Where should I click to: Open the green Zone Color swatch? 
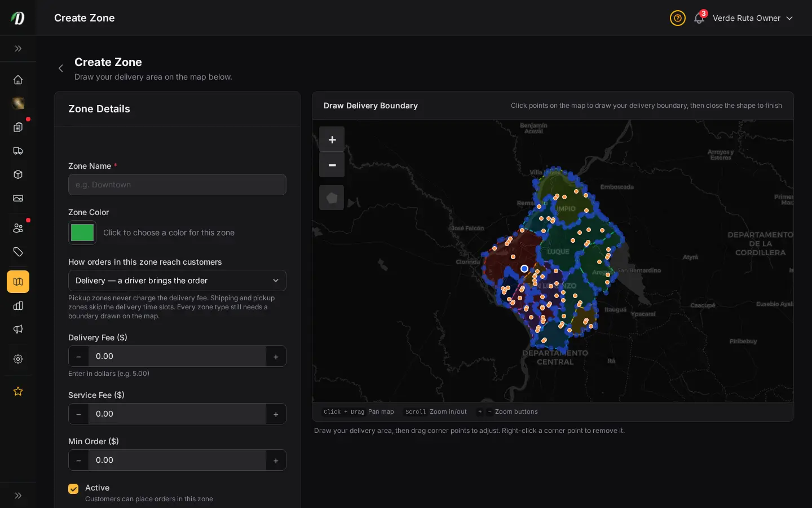(x=82, y=233)
